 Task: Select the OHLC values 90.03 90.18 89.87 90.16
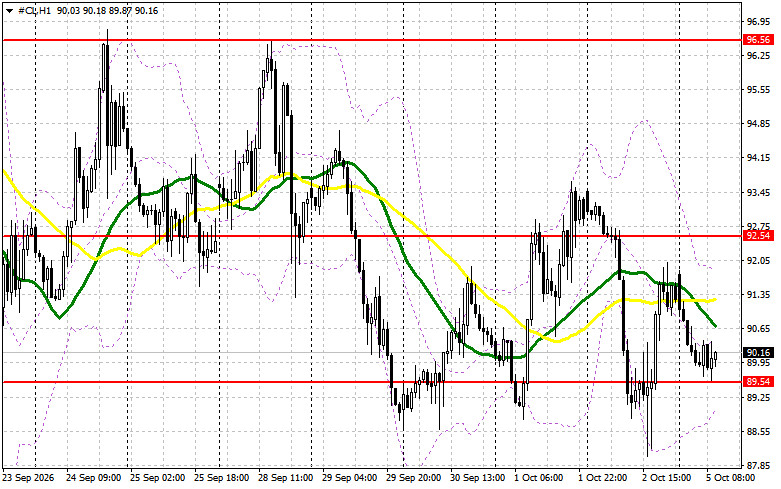tap(108, 10)
